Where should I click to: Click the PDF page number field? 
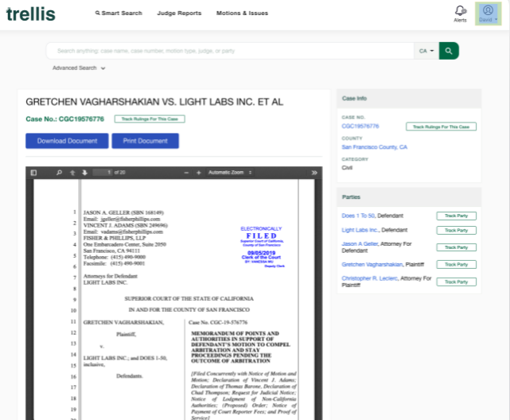point(103,173)
